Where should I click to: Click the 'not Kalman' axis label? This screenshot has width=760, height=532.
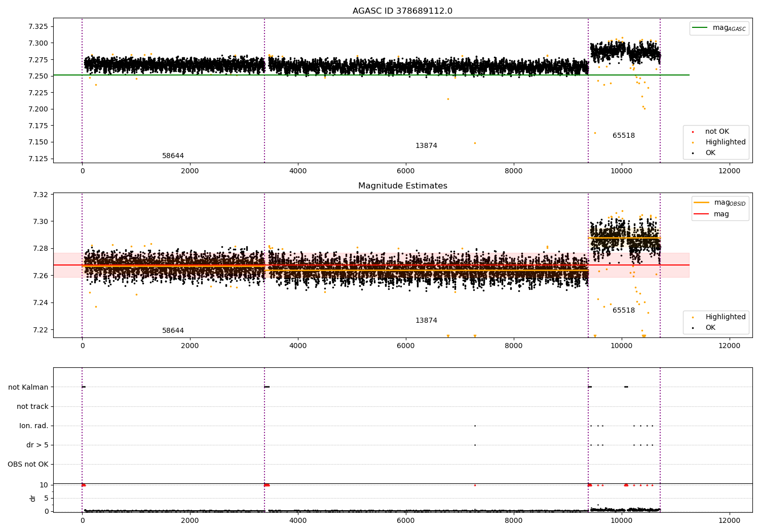coord(28,388)
